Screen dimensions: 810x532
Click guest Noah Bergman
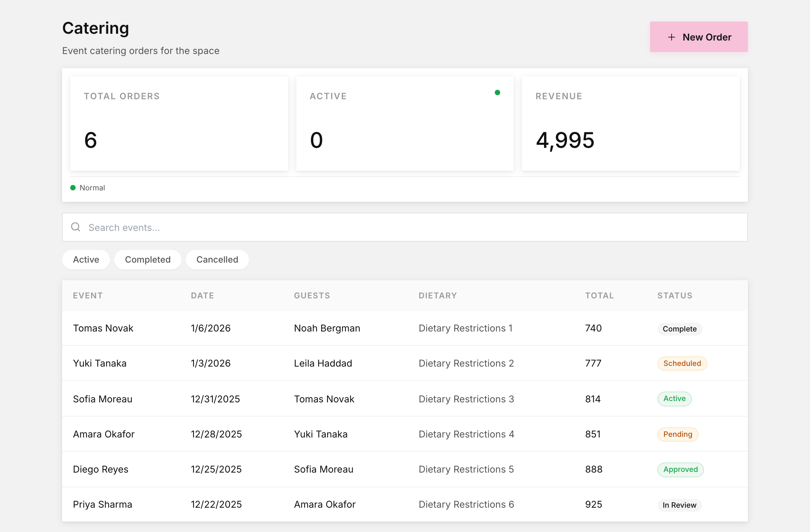point(327,328)
